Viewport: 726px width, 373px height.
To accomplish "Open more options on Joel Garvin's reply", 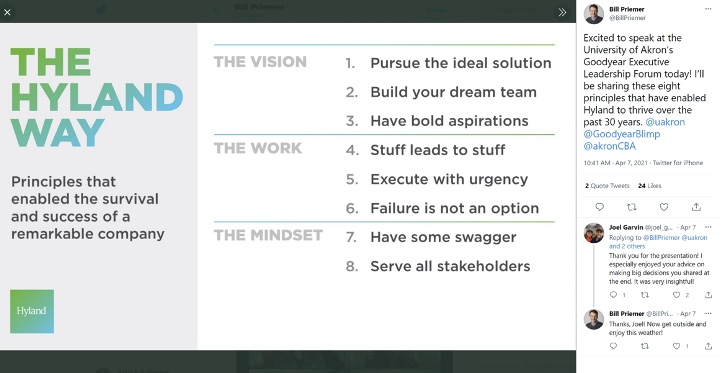I will pyautogui.click(x=708, y=227).
